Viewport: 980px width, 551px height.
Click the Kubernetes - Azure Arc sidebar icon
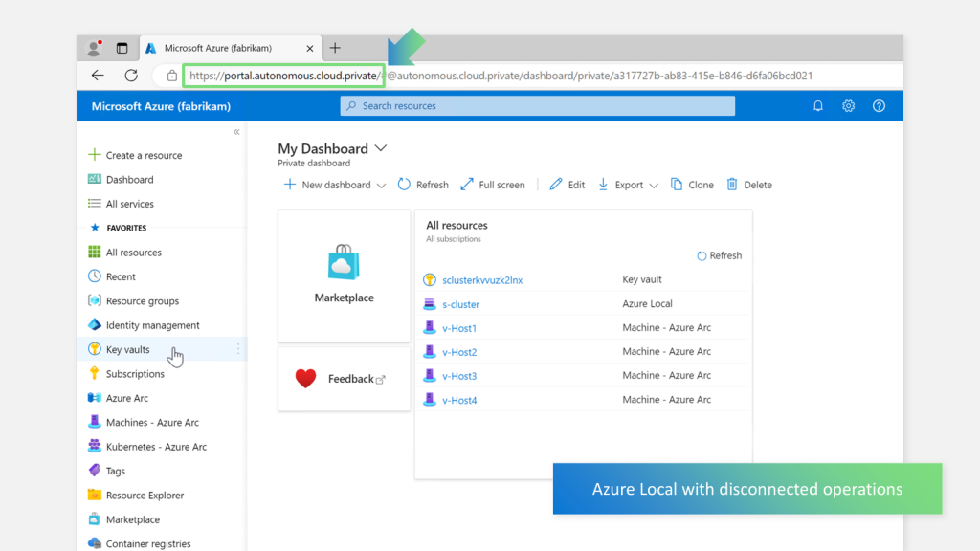pyautogui.click(x=95, y=446)
